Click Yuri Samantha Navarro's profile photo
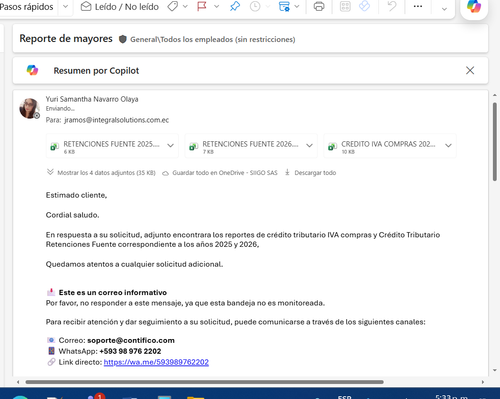 tap(29, 108)
